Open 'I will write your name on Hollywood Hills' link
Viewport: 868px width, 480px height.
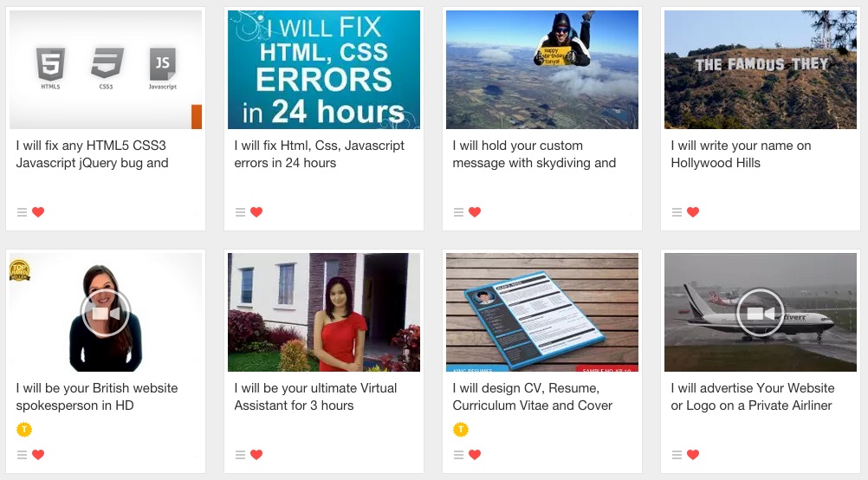click(741, 154)
